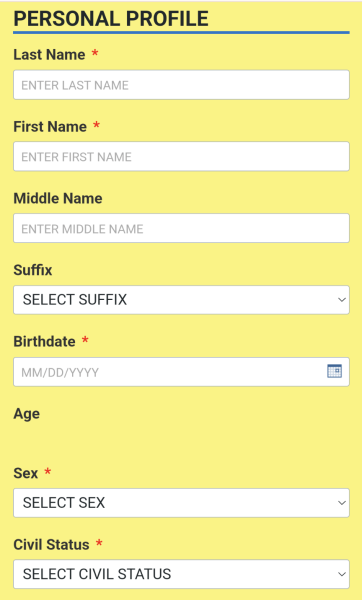Open the SELECT SEX dropdown

tap(181, 503)
